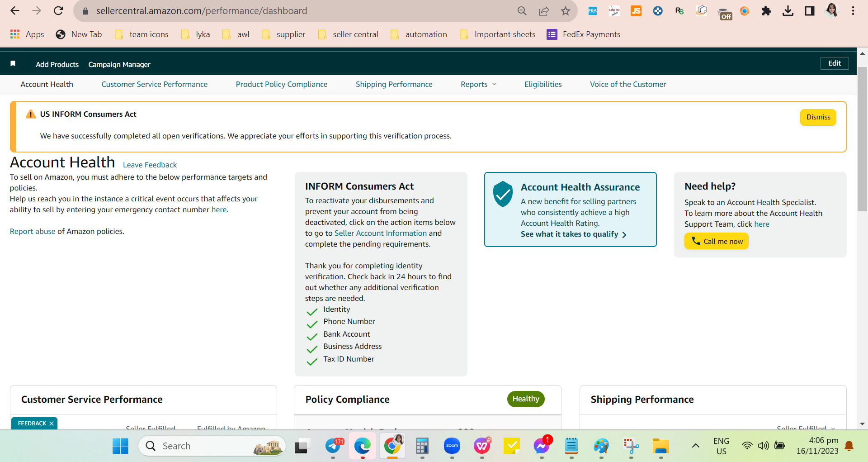The image size is (868, 462).
Task: Reload the Seller Central page
Action: [58, 11]
